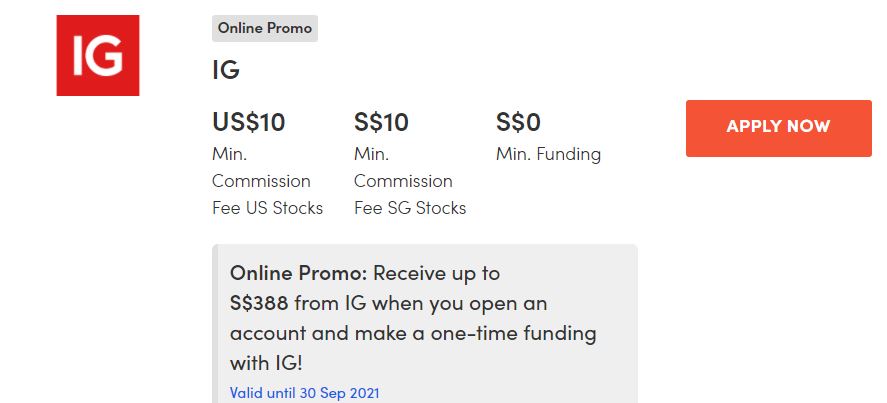The height and width of the screenshot is (403, 887).
Task: Click the US$10 commission amount
Action: tap(248, 122)
